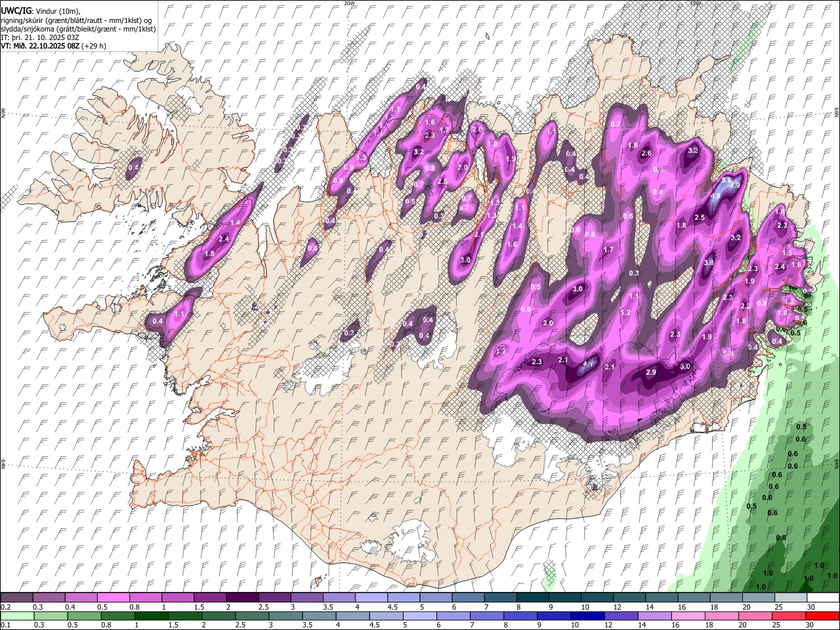Click the lilac 14–16 rain legend swatch

[656, 616]
